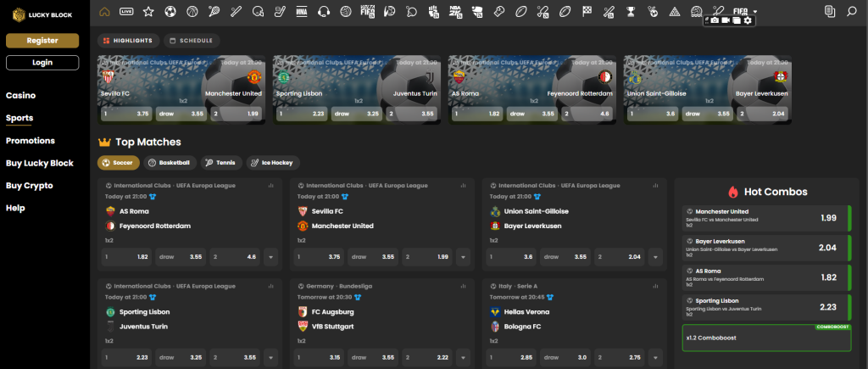Click the x1.2 Comboboost box
The height and width of the screenshot is (369, 868).
tap(766, 338)
